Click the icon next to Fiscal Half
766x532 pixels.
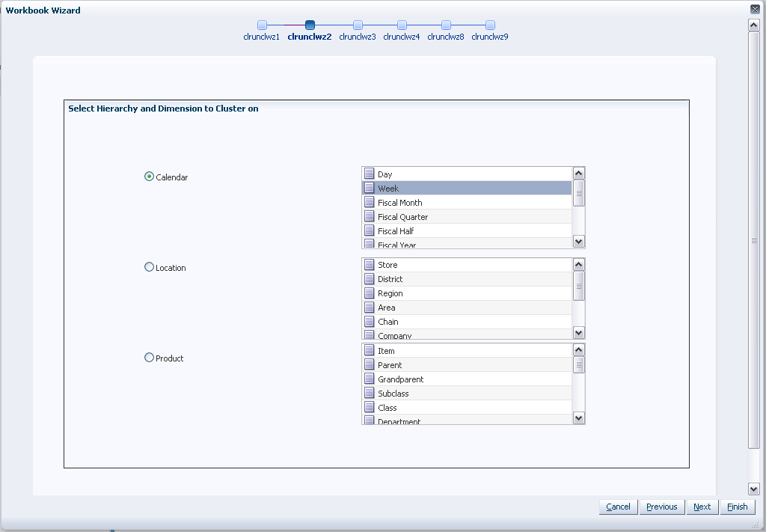(x=370, y=230)
